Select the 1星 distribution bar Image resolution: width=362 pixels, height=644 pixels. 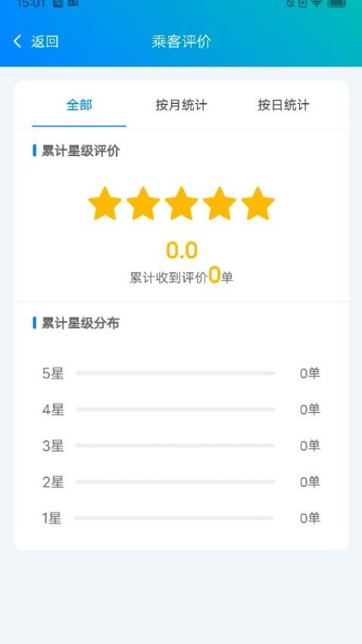[x=174, y=518]
